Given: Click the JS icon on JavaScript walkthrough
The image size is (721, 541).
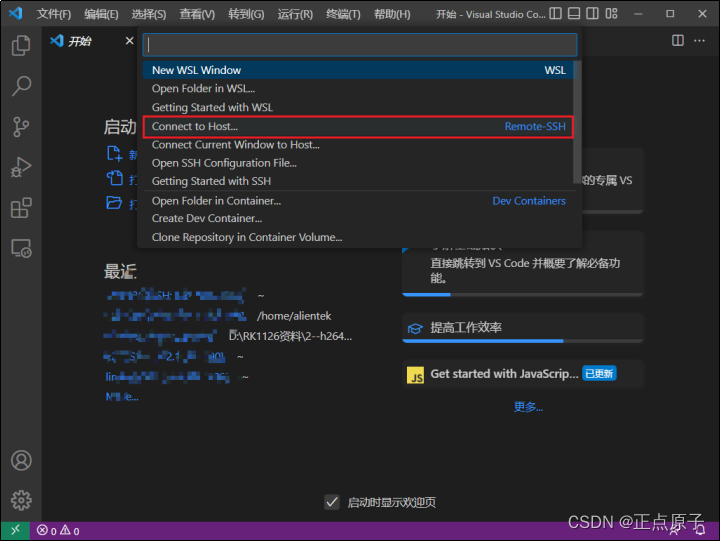Looking at the screenshot, I should pos(416,376).
